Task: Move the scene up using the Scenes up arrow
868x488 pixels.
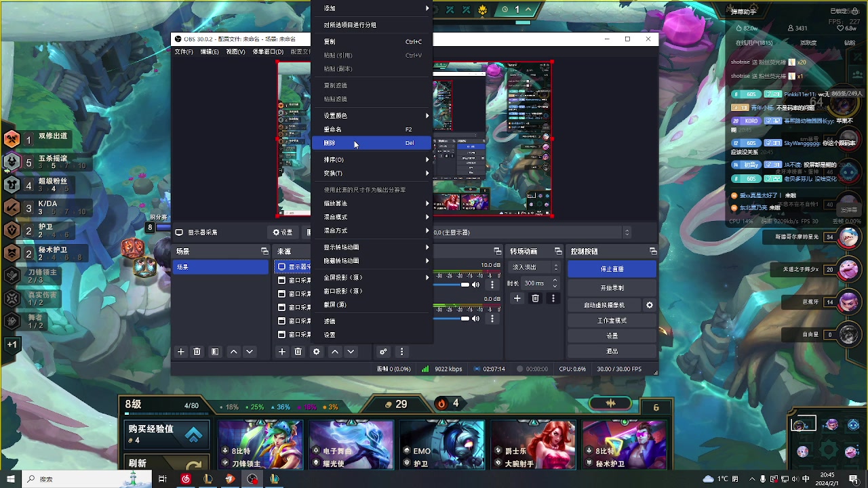Action: [x=233, y=352]
